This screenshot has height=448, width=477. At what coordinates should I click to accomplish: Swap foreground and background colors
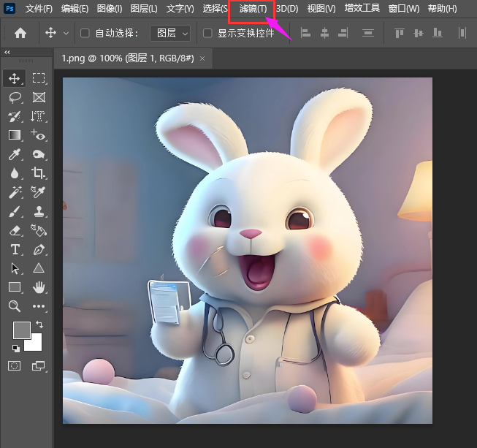click(39, 324)
